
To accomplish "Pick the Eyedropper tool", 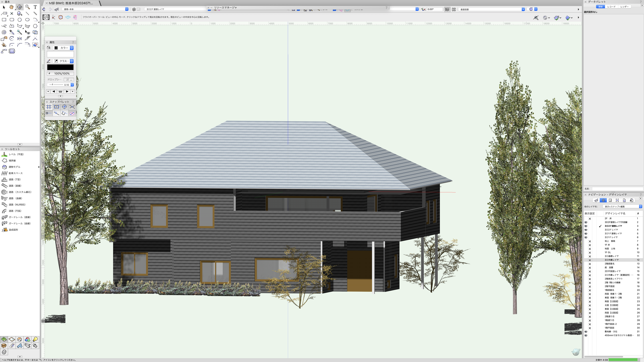I will click(x=12, y=32).
